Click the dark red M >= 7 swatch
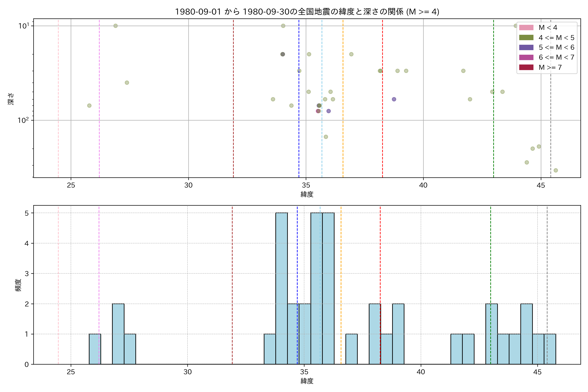Screen dimensions: 588x392 [526, 67]
